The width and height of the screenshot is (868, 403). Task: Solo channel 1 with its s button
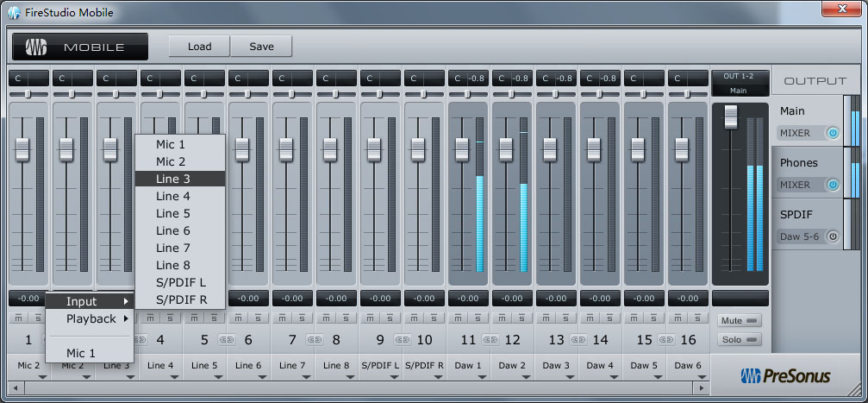[x=38, y=318]
